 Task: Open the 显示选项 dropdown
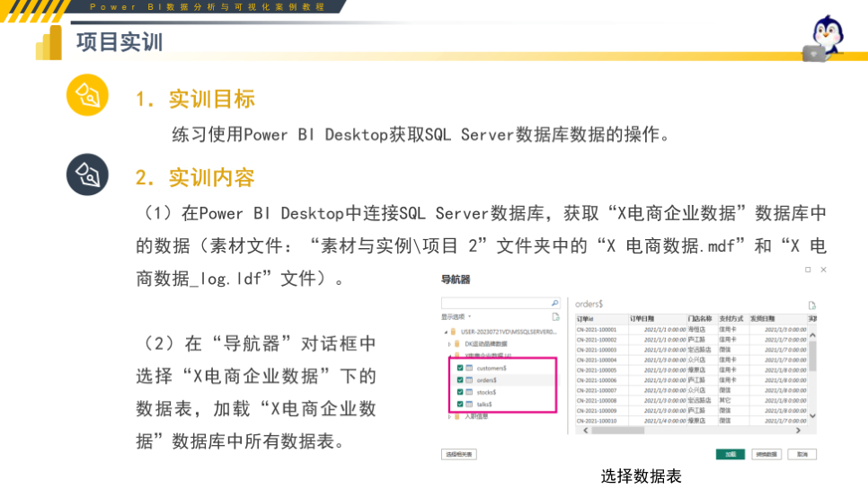click(x=456, y=316)
